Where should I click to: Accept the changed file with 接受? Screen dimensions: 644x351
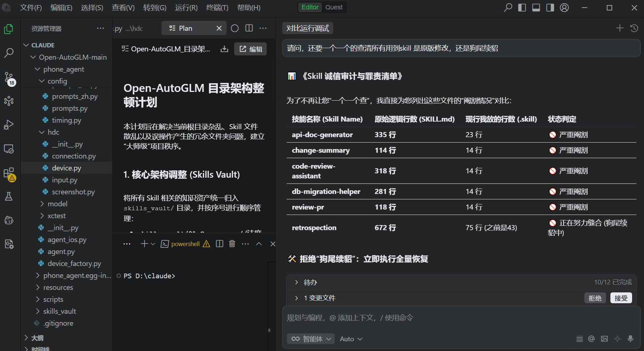click(621, 298)
